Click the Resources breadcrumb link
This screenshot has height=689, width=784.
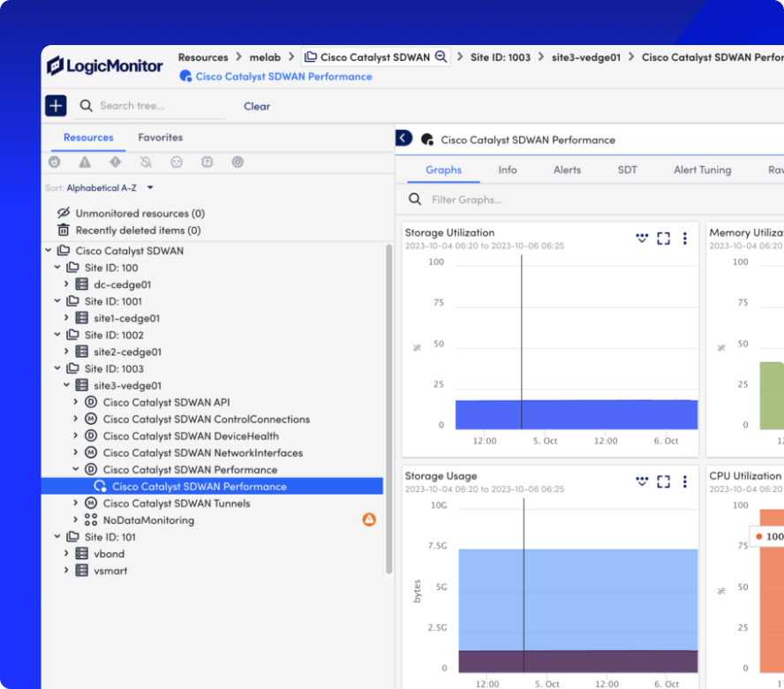(203, 57)
